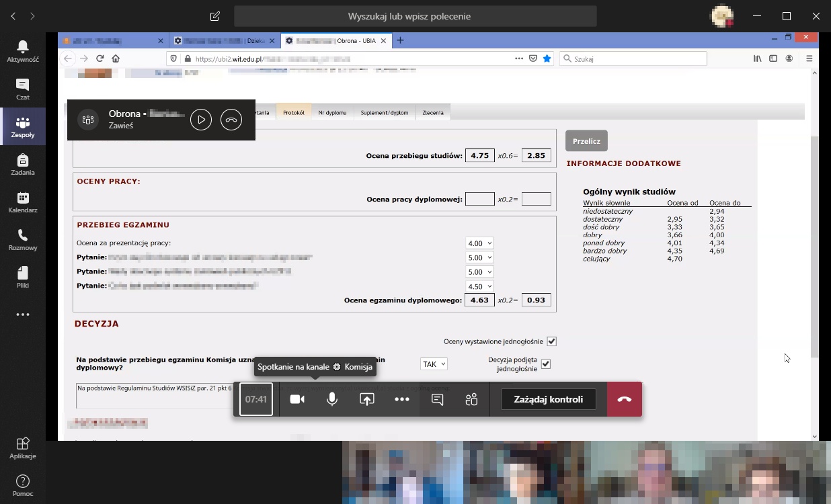The width and height of the screenshot is (831, 504).
Task: Click Zażądaj kontroli button
Action: click(x=549, y=399)
